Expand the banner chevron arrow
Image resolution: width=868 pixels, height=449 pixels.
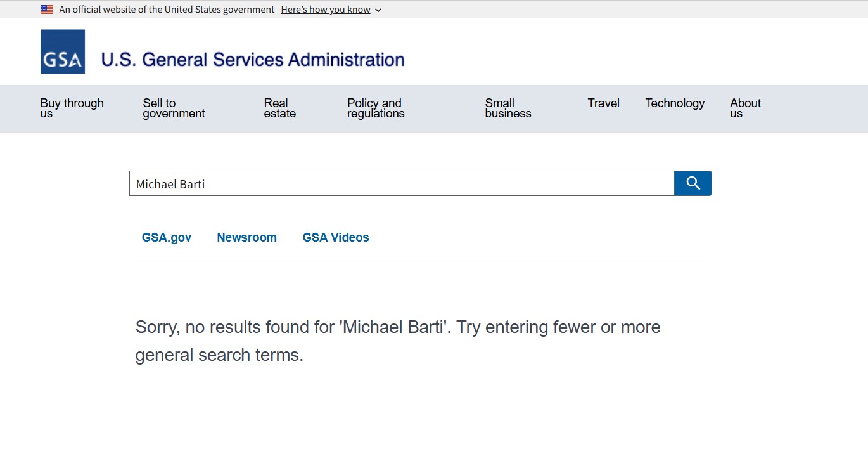(x=378, y=10)
